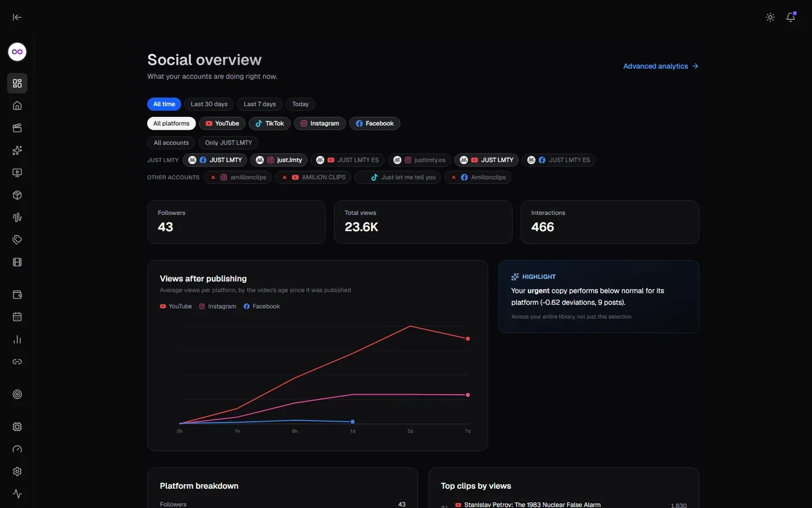This screenshot has width=812, height=508.
Task: Toggle Instagram series in chart legend
Action: pyautogui.click(x=218, y=306)
